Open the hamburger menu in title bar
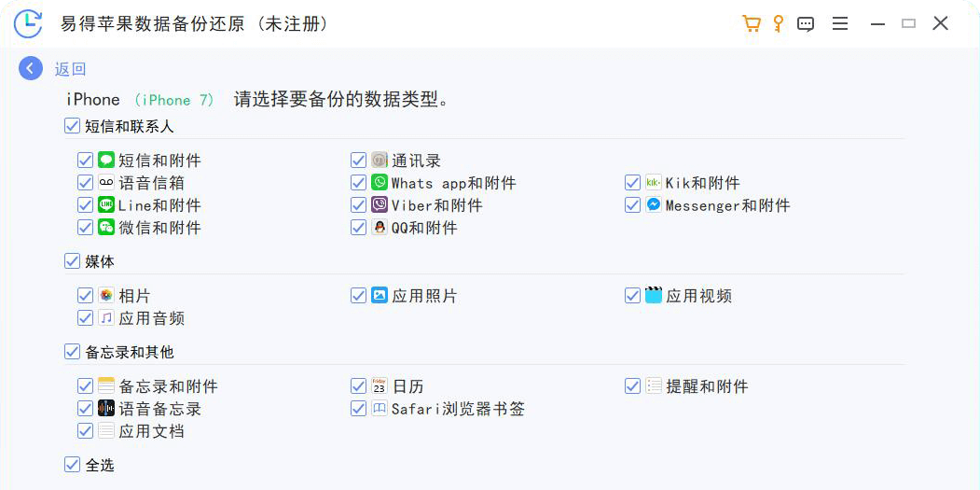The width and height of the screenshot is (980, 490). tap(840, 23)
